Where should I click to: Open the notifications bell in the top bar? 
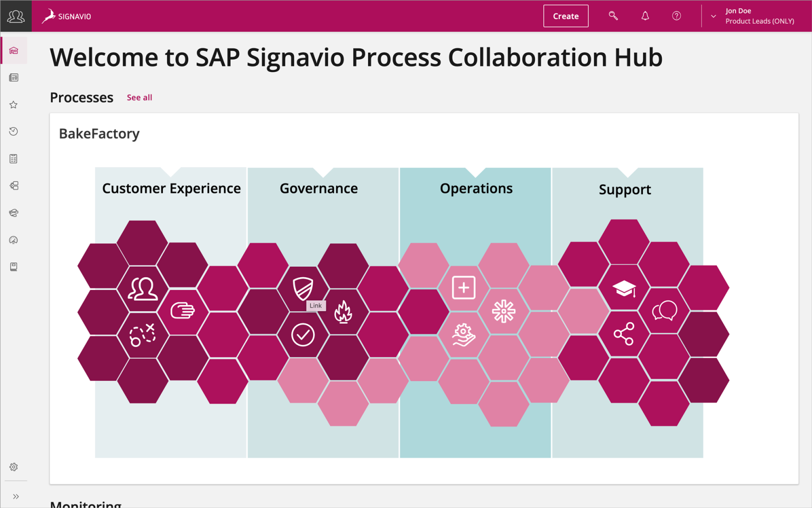(645, 16)
